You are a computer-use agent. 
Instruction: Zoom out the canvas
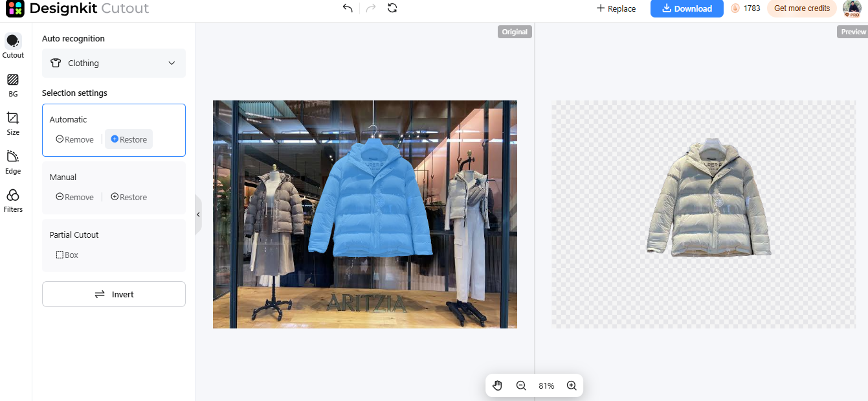[521, 385]
